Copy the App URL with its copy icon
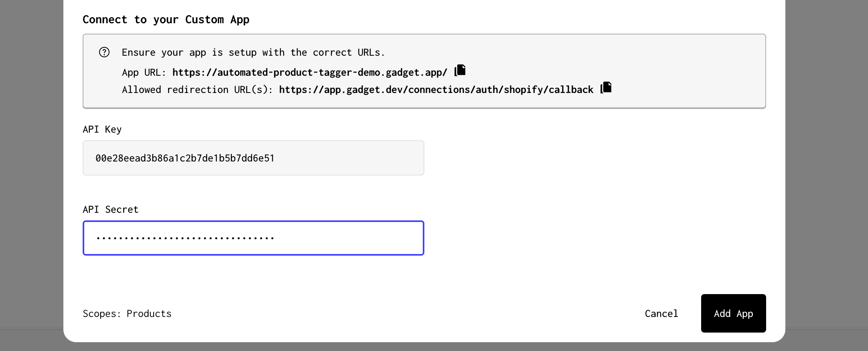The height and width of the screenshot is (351, 868). coord(460,71)
